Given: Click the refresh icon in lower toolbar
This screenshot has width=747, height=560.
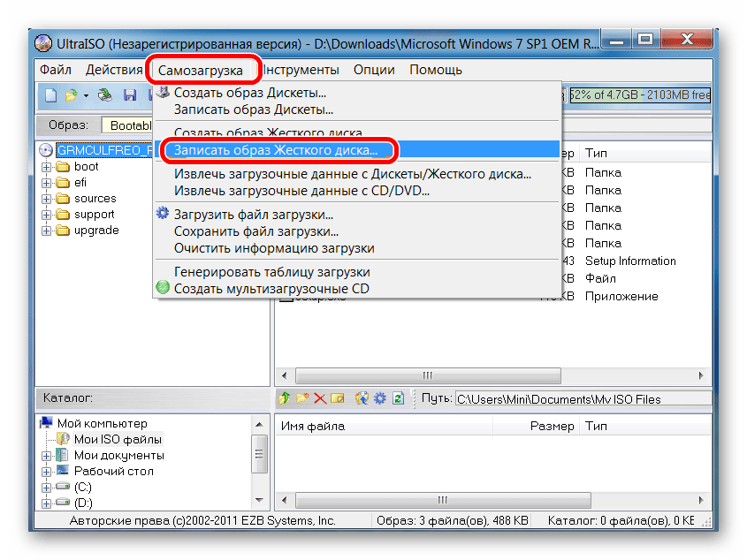Looking at the screenshot, I should pos(398,399).
